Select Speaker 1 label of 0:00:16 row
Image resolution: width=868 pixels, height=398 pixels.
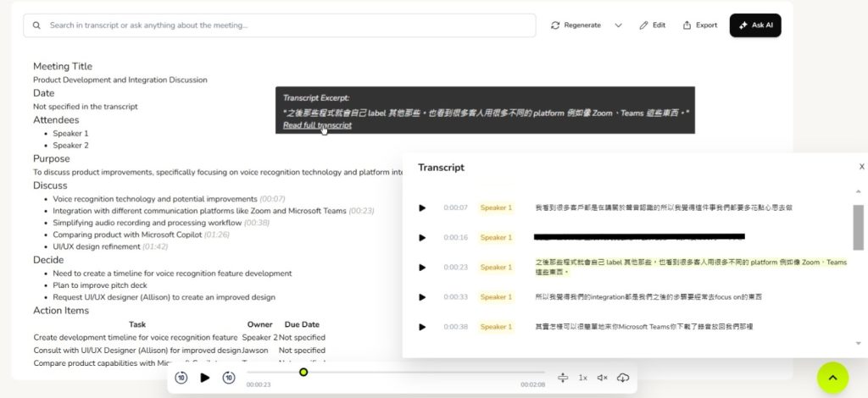pos(496,238)
